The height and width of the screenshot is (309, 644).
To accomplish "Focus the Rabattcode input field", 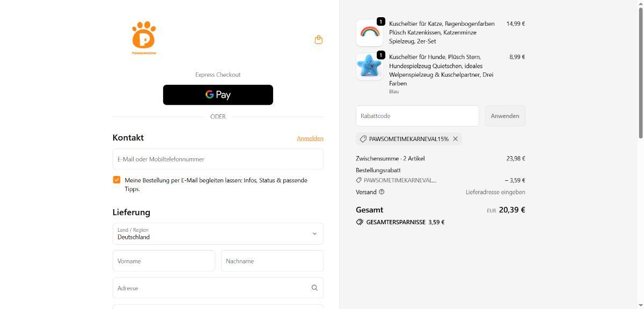I will tap(417, 116).
